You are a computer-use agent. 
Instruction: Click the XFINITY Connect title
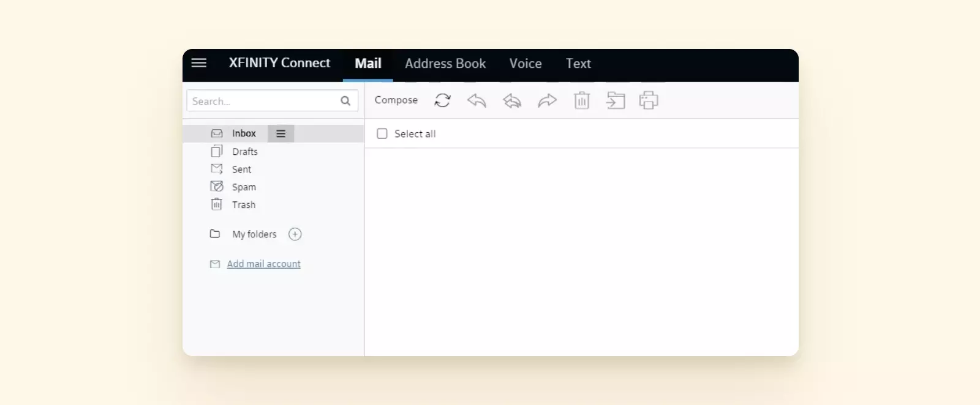(x=279, y=63)
